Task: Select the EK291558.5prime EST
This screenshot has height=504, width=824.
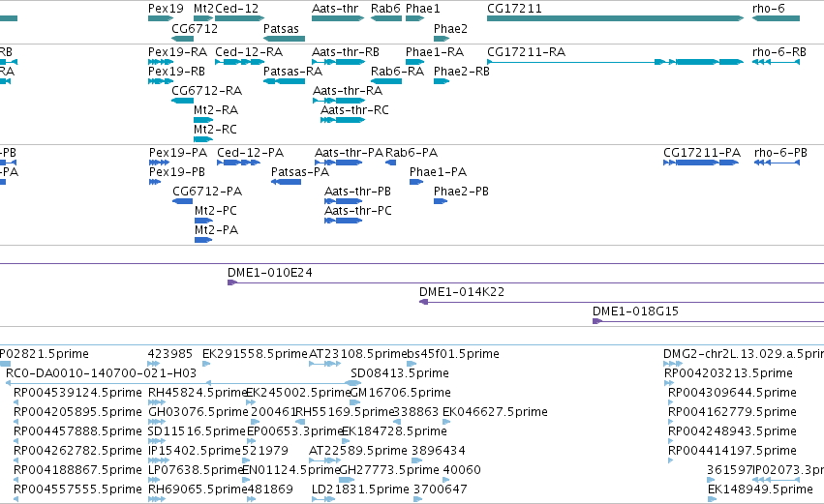Action: pos(206,364)
